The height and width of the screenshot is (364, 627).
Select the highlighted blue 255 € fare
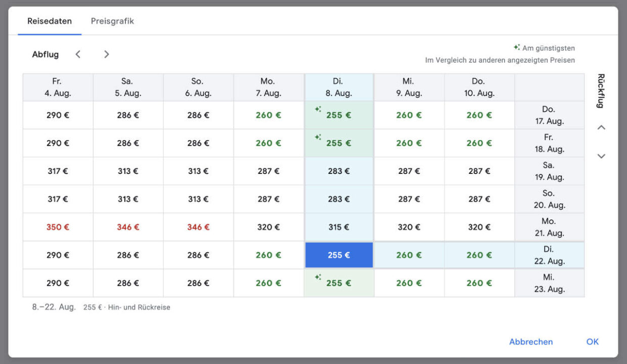click(x=339, y=255)
